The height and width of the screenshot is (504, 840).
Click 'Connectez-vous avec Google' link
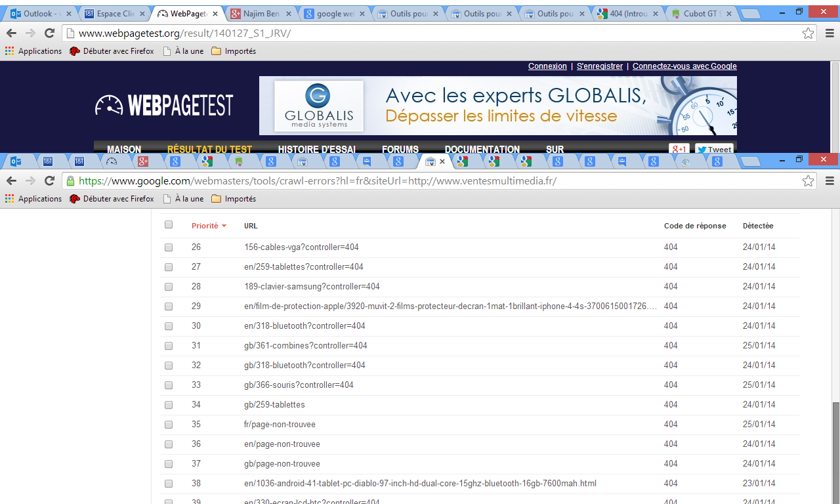[684, 66]
